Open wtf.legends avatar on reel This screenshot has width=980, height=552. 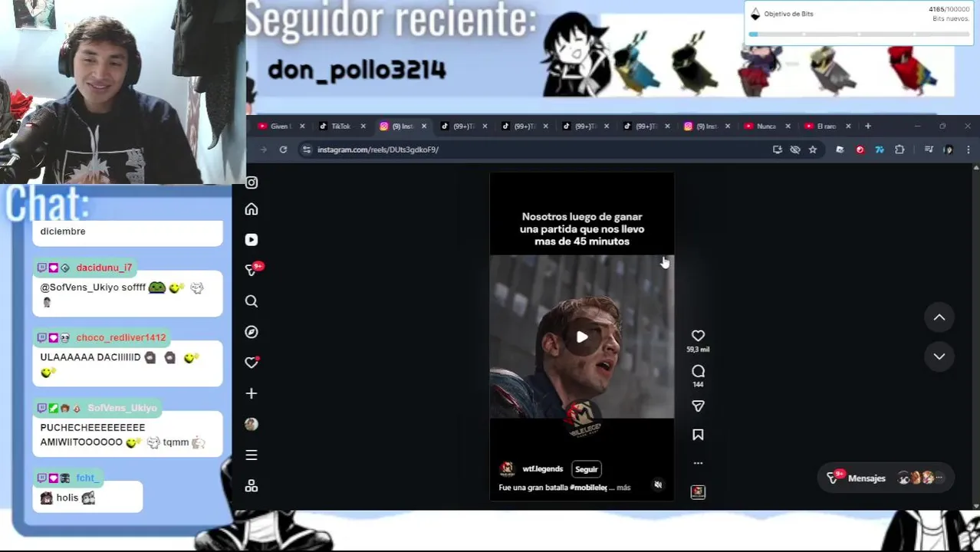[507, 469]
